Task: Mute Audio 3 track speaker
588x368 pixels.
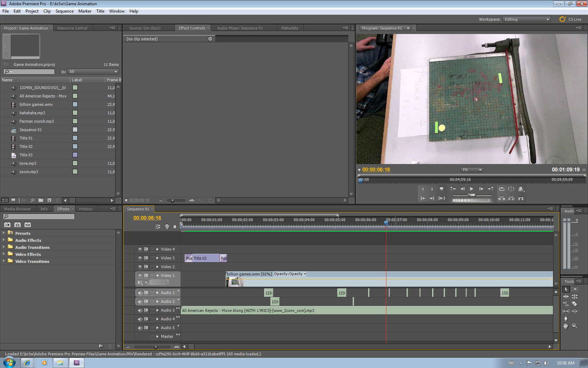Action: 140,310
